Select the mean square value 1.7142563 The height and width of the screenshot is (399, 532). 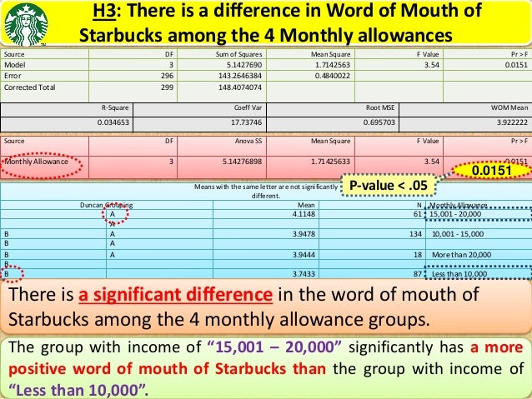pyautogui.click(x=333, y=65)
